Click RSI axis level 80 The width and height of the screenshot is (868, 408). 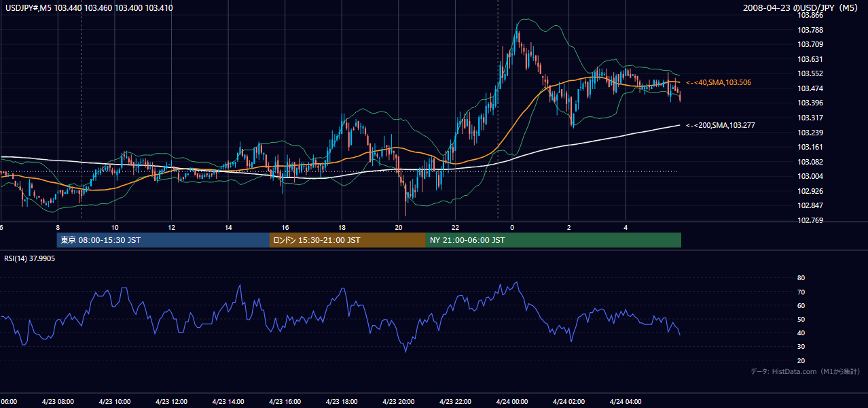coord(801,278)
